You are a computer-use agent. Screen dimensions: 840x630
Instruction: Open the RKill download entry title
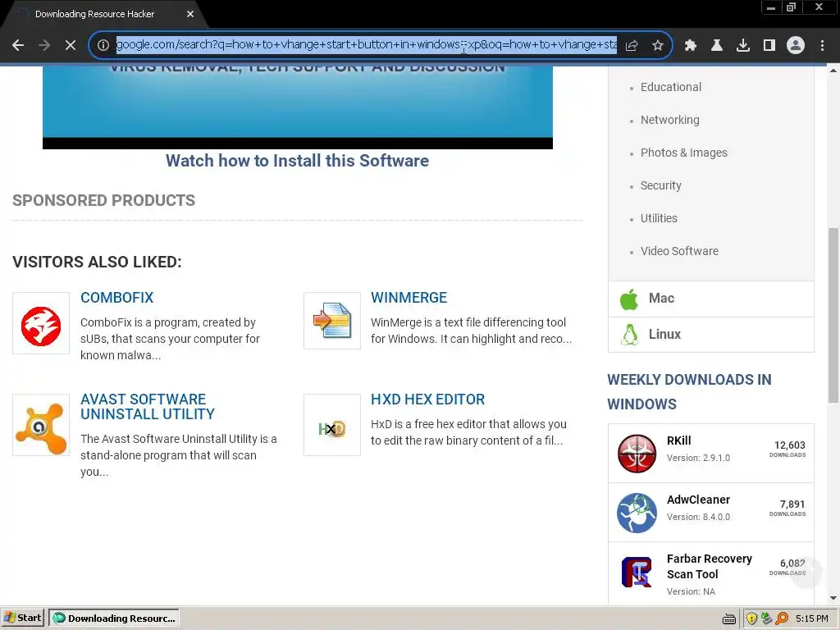678,441
